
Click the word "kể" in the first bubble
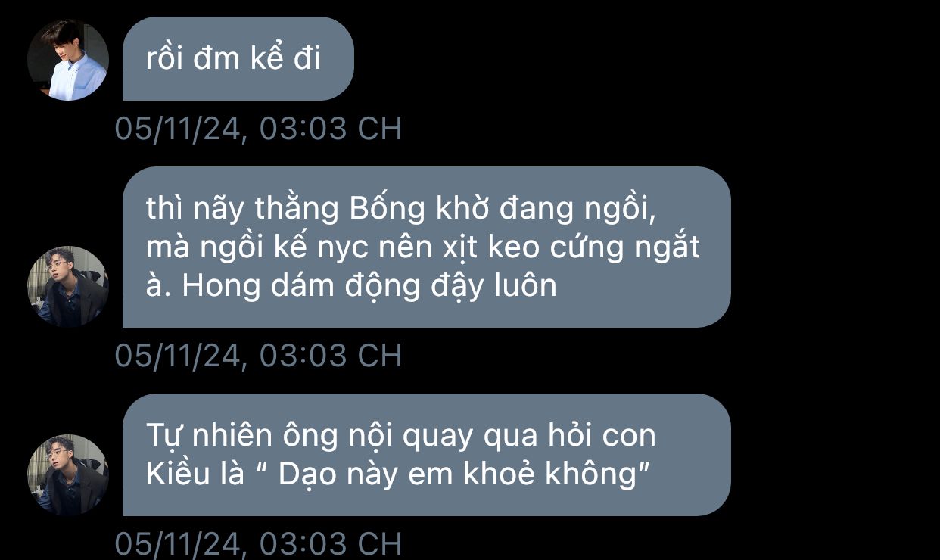[267, 58]
